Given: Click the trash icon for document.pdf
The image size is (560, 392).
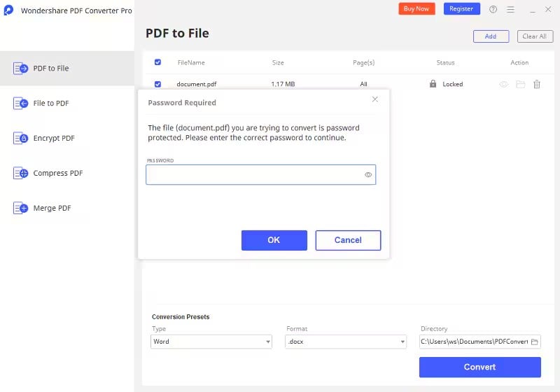Looking at the screenshot, I should [x=536, y=84].
